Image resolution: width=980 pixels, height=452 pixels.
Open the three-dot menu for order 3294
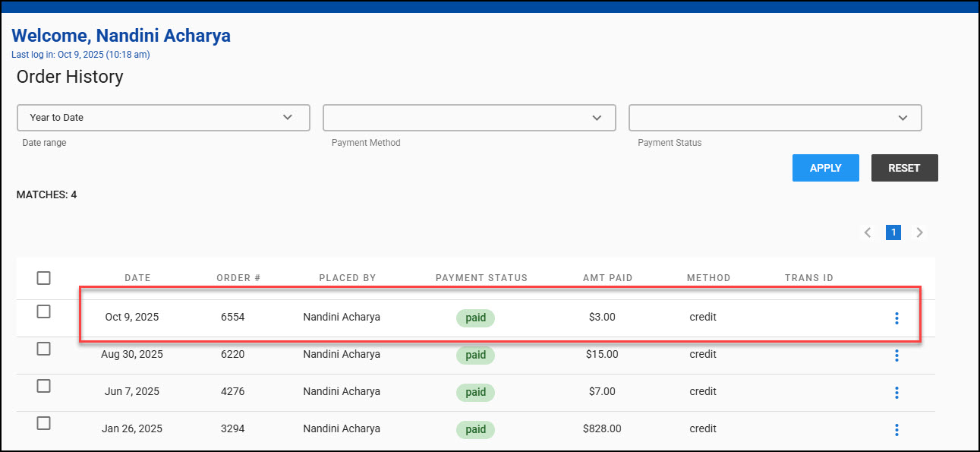pyautogui.click(x=896, y=429)
